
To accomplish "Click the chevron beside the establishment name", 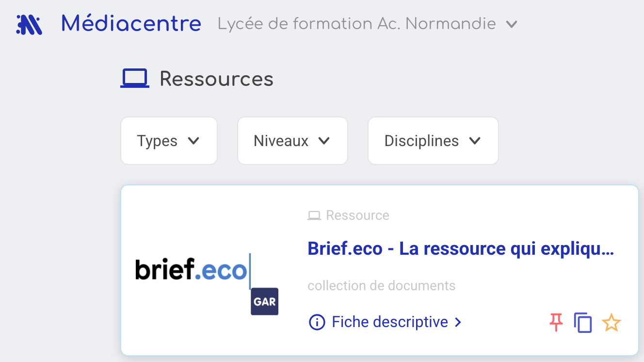I will pos(511,24).
